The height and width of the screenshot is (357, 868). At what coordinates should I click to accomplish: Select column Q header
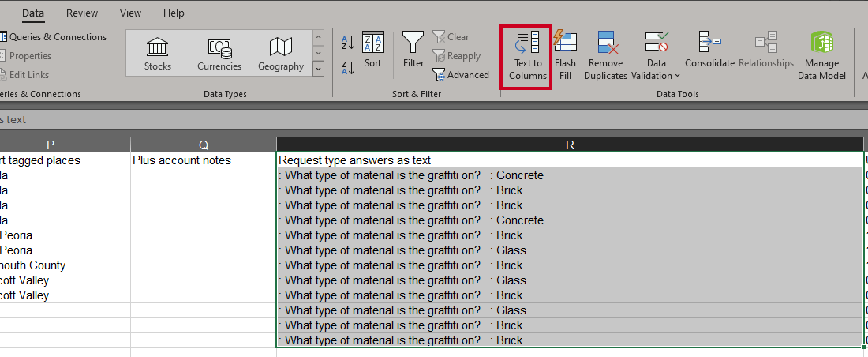204,145
